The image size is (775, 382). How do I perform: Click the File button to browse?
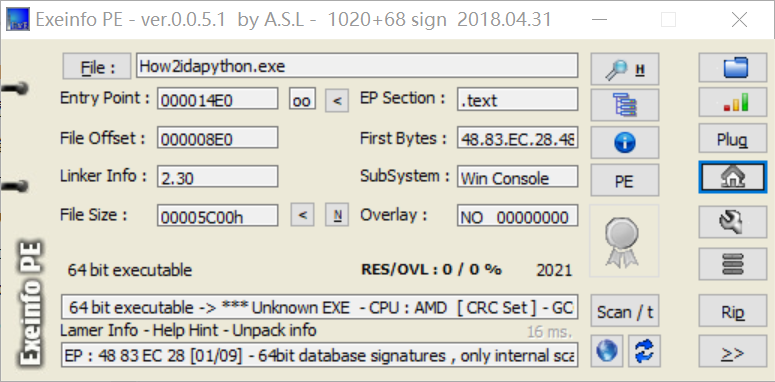click(x=97, y=66)
